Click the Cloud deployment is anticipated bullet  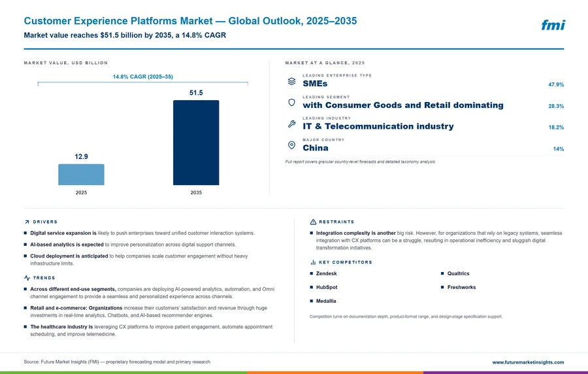(x=136, y=260)
